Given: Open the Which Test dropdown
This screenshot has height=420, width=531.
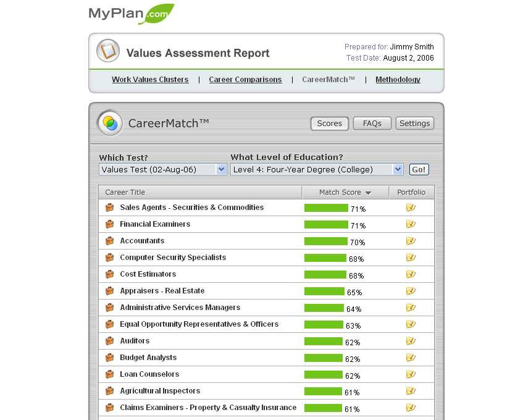Looking at the screenshot, I should tap(162, 169).
